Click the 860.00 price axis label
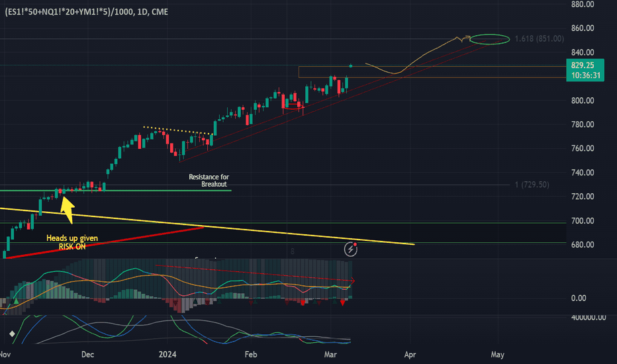This screenshot has width=617, height=364. pos(583,28)
